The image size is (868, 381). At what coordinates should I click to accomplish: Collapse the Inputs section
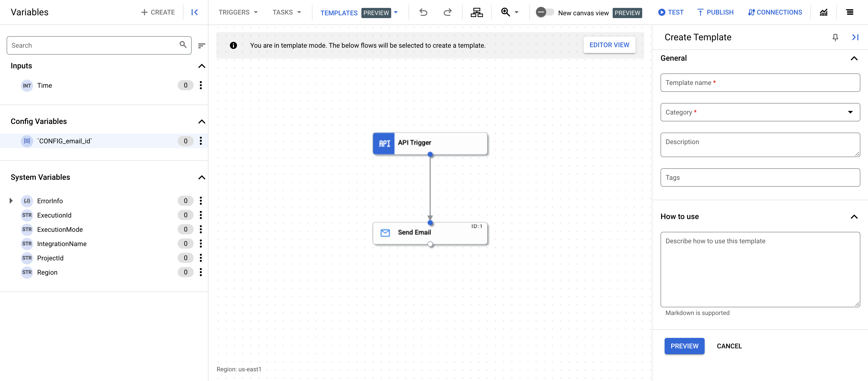tap(202, 65)
